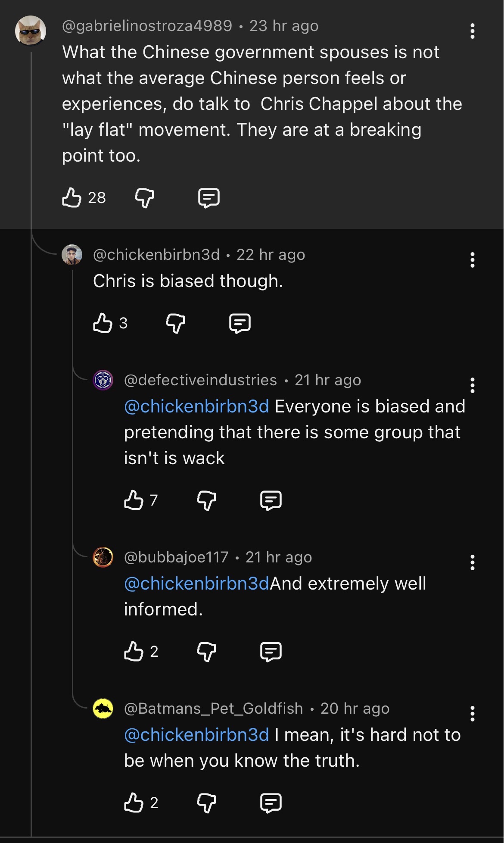Like bubbajoe117's "extremely well informed" reply

coord(134,651)
